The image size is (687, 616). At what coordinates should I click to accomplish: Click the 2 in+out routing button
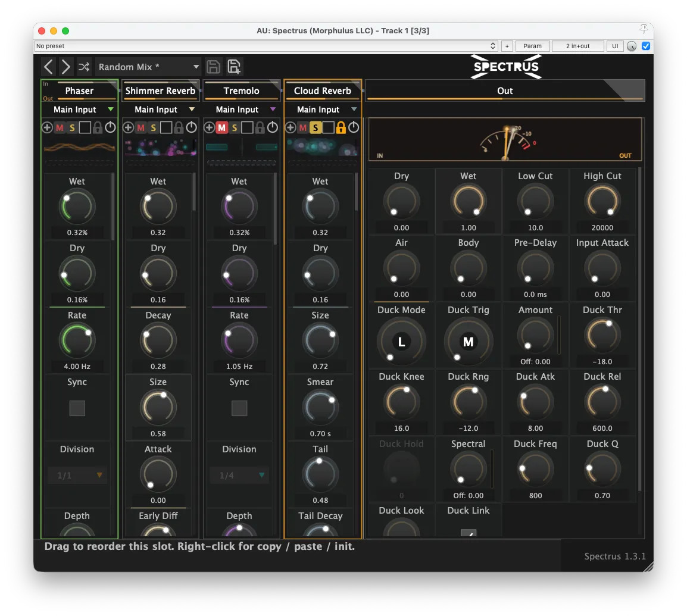point(577,46)
